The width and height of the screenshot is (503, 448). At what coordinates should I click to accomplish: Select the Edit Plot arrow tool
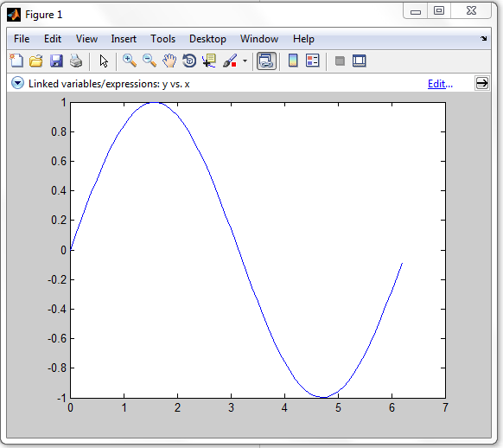pyautogui.click(x=104, y=61)
